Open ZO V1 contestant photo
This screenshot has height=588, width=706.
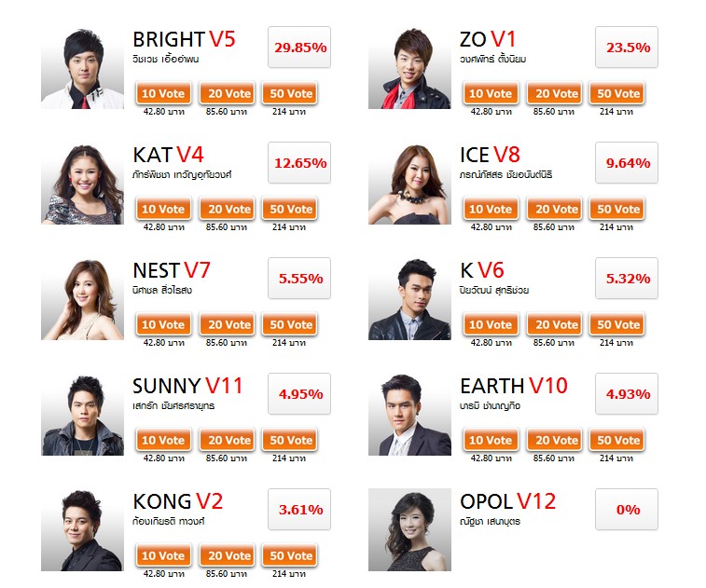[409, 67]
